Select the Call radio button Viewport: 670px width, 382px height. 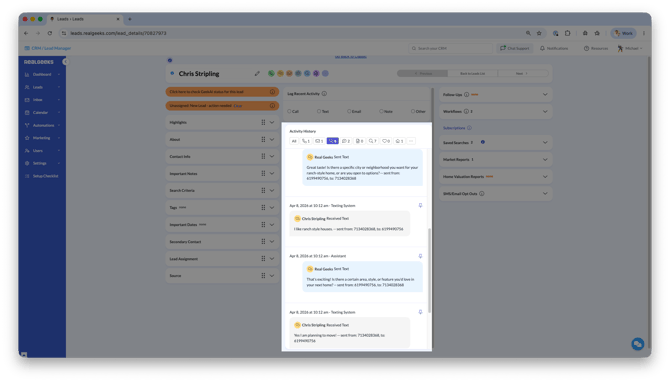point(289,111)
